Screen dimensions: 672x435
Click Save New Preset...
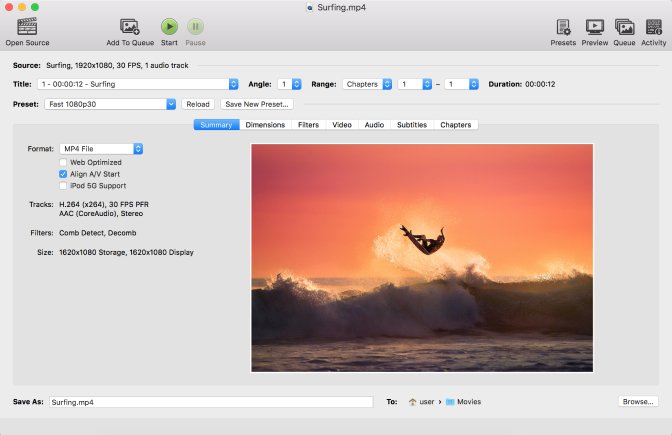click(257, 104)
